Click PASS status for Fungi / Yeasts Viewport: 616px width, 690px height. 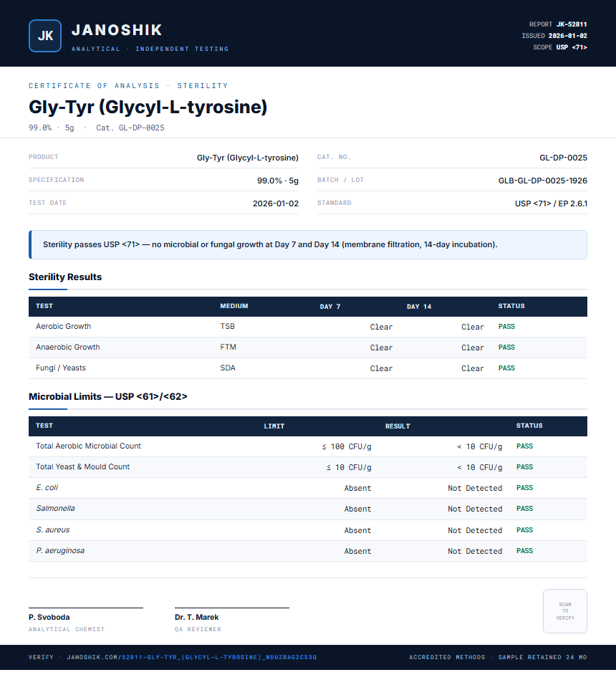(x=506, y=368)
